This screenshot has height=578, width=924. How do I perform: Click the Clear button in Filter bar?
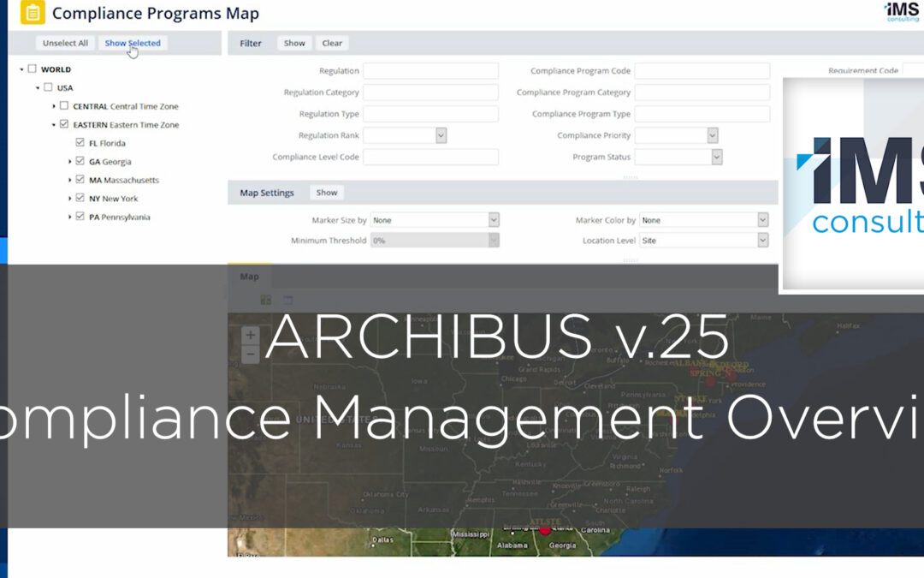point(332,43)
